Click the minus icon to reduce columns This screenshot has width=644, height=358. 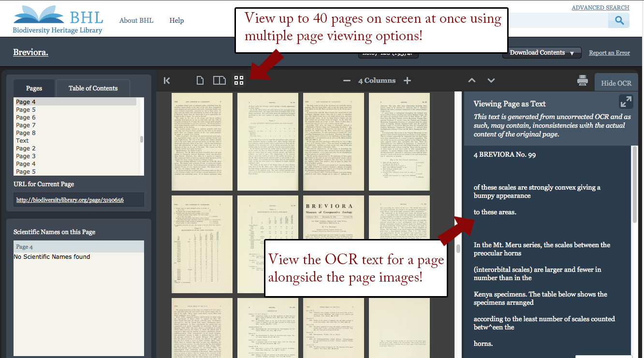coord(347,81)
